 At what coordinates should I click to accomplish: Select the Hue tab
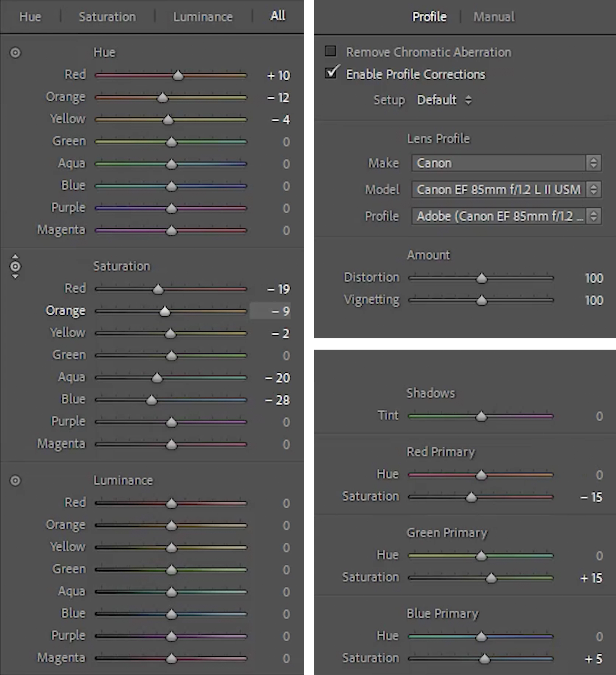31,16
